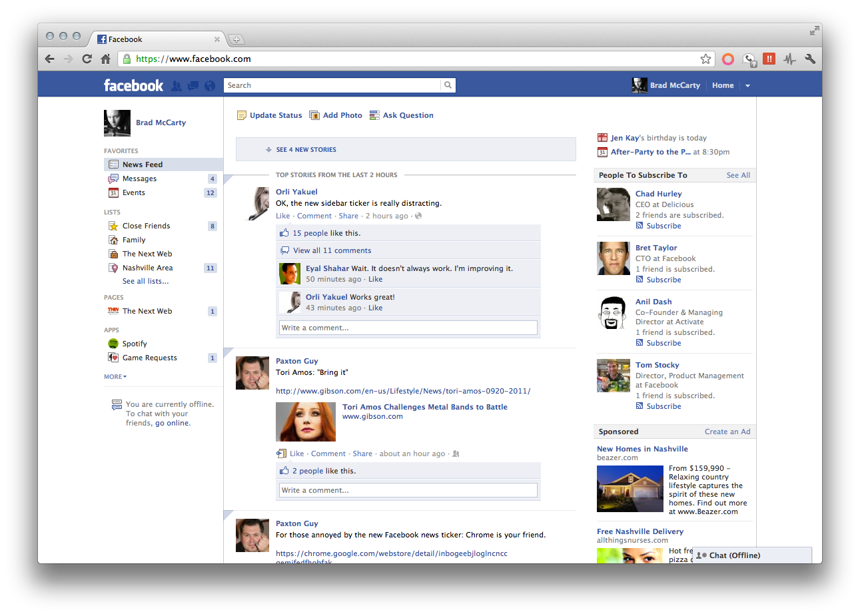Image resolution: width=860 pixels, height=616 pixels.
Task: Click the Ask Question icon
Action: click(374, 115)
